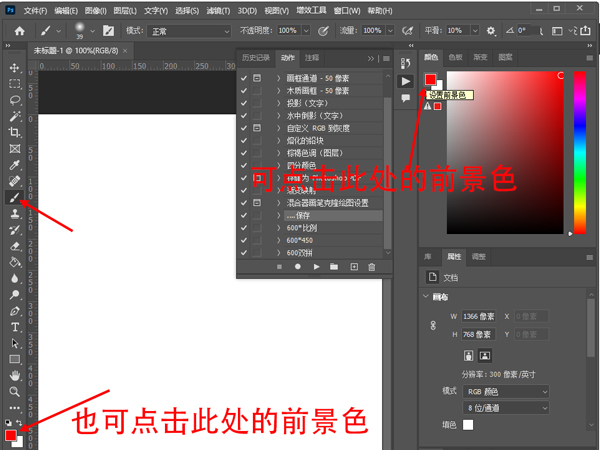Select the Crop tool
The width and height of the screenshot is (600, 450).
[x=15, y=132]
